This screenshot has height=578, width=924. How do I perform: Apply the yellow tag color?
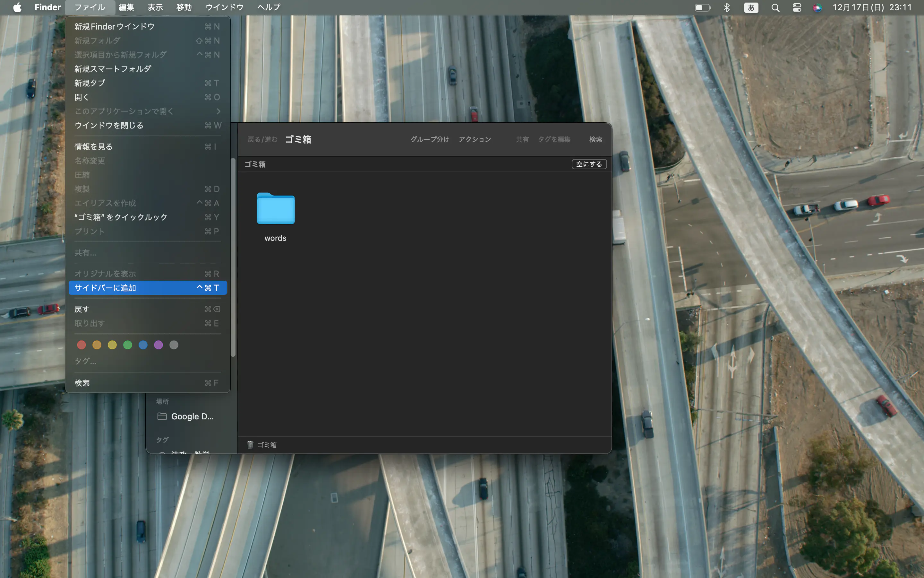tap(112, 345)
